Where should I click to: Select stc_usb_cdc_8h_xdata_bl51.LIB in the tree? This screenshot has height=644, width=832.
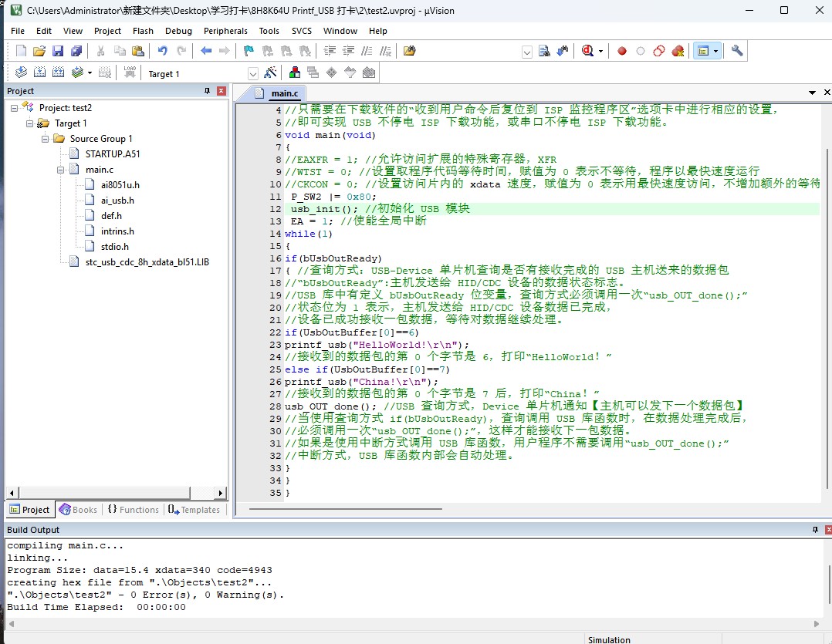[147, 261]
